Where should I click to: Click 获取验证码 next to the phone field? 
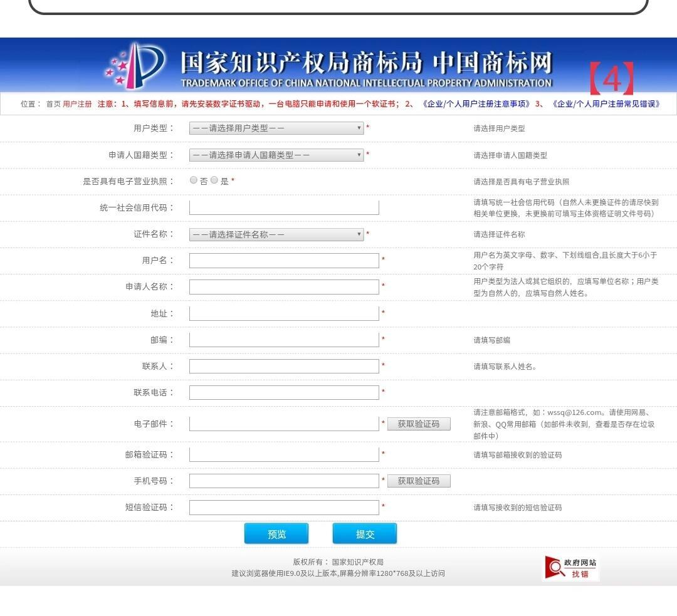[418, 481]
